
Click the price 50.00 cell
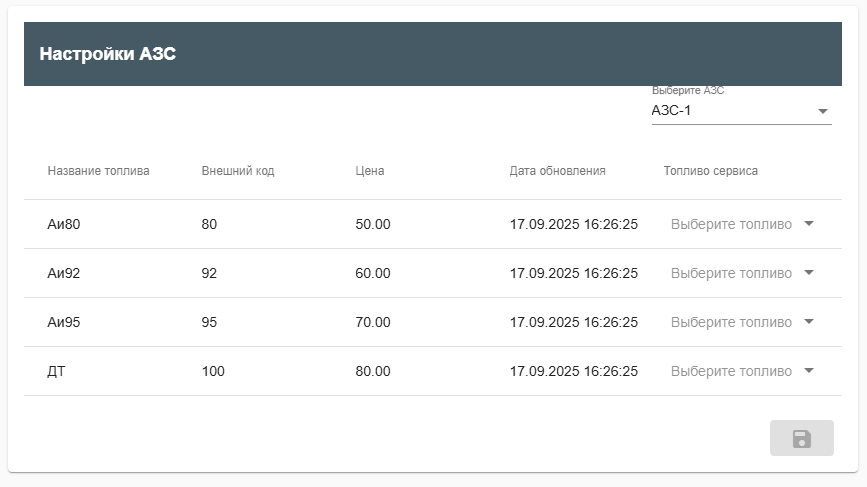pyautogui.click(x=373, y=224)
